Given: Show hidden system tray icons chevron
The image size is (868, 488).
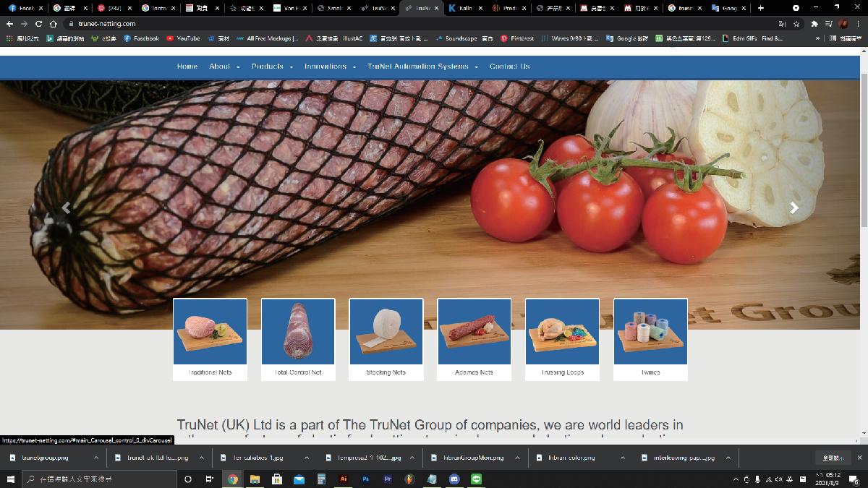Looking at the screenshot, I should (x=736, y=479).
